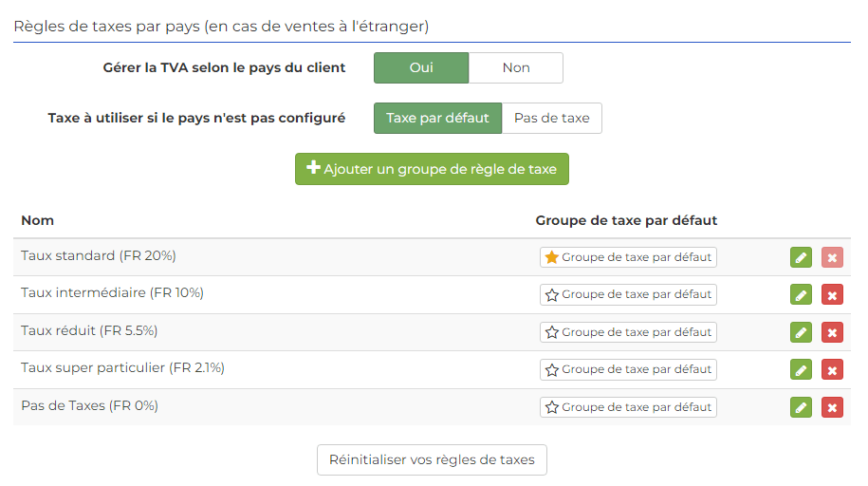Delete the Taux intermédiaire (FR 10%) rule
This screenshot has width=868, height=486.
[832, 295]
